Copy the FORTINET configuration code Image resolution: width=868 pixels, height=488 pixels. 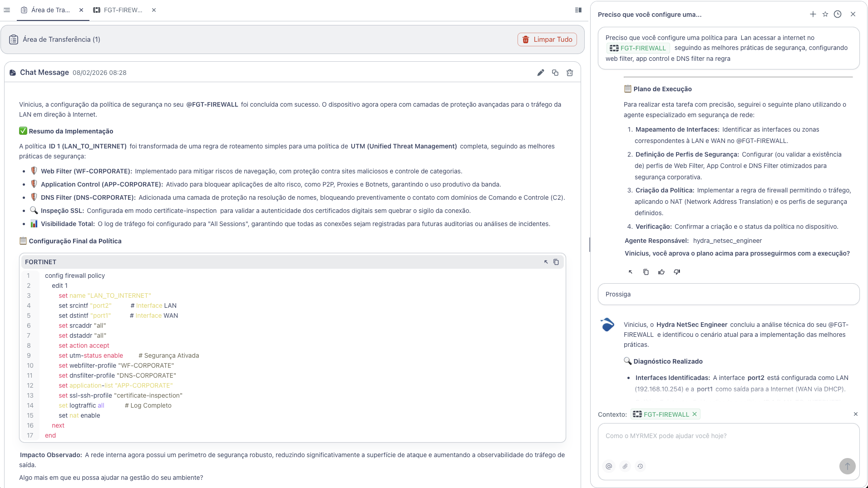tap(556, 262)
